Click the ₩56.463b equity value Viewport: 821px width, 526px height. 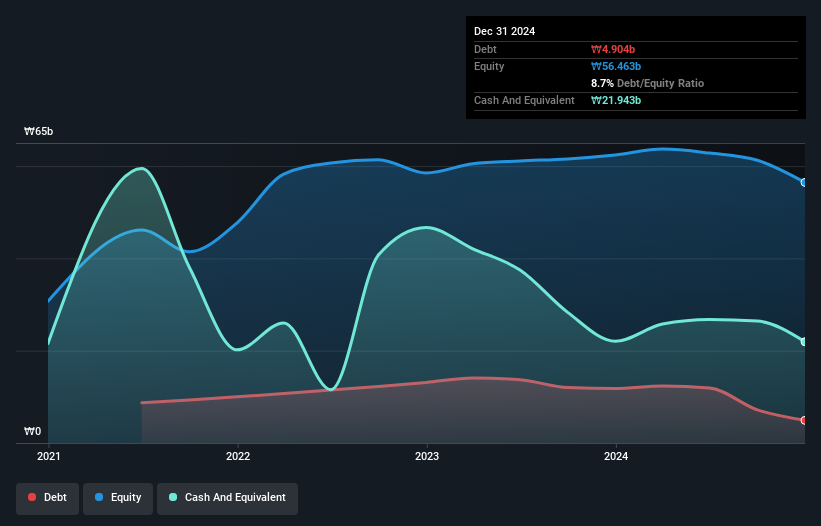tap(616, 66)
